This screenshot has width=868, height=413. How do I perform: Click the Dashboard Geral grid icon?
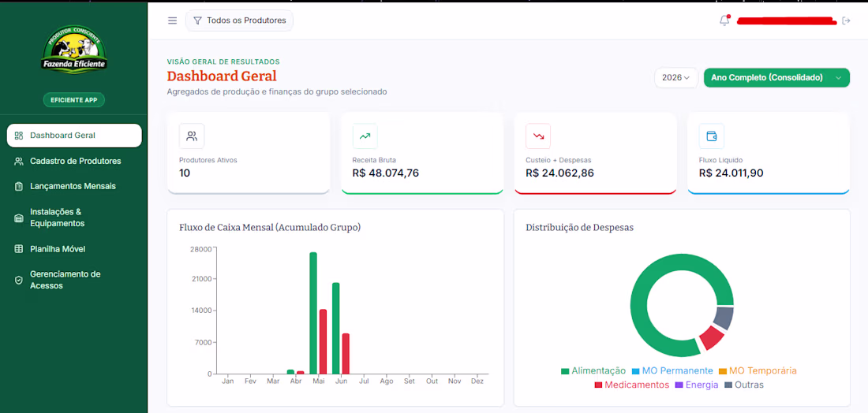point(19,136)
